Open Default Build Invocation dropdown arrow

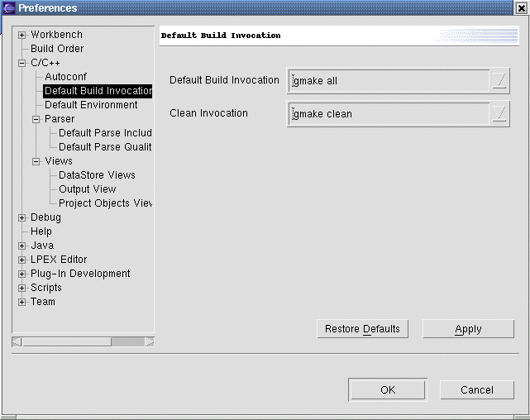[499, 81]
